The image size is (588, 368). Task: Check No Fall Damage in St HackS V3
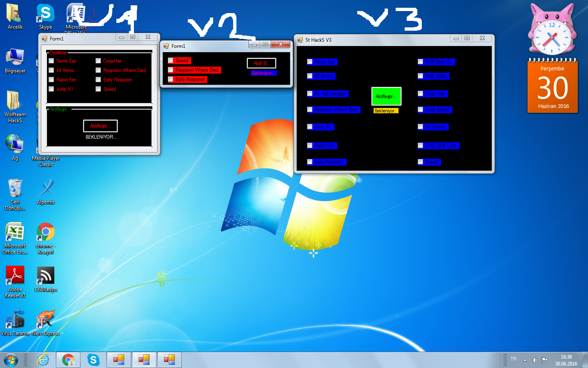tap(310, 94)
